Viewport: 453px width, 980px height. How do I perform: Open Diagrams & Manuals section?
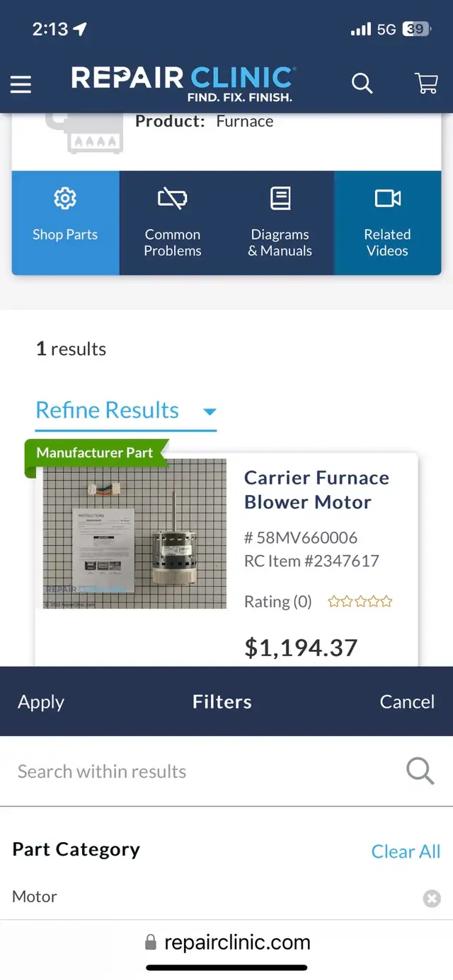[x=280, y=199]
